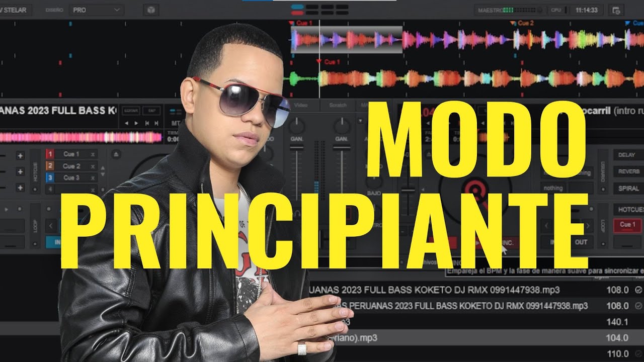Click the MT button on the left deck
The image size is (644, 362).
pyautogui.click(x=176, y=122)
